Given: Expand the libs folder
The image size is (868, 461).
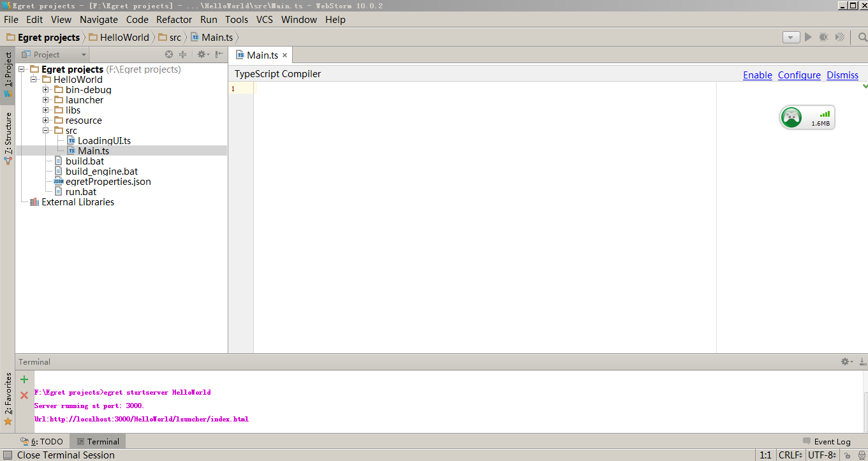Looking at the screenshot, I should click(46, 110).
